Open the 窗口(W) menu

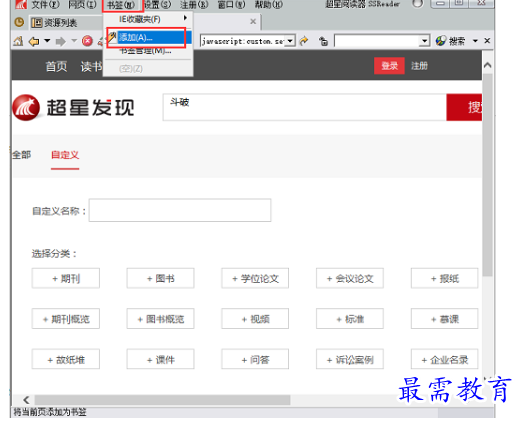click(x=231, y=5)
